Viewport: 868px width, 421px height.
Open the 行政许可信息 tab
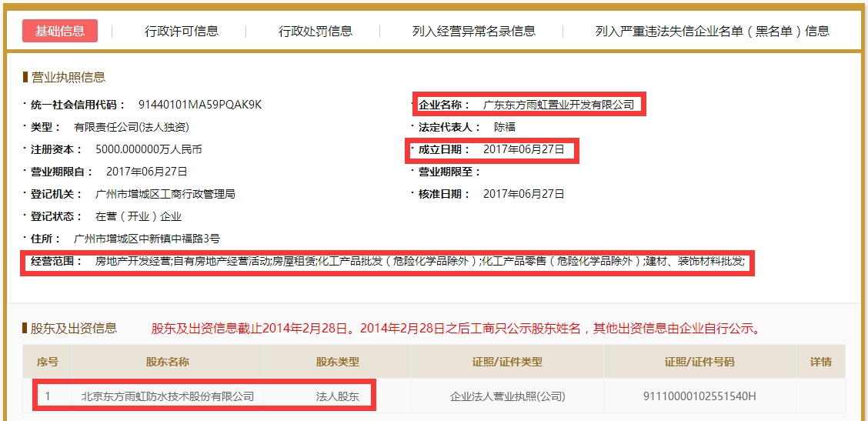(x=182, y=31)
